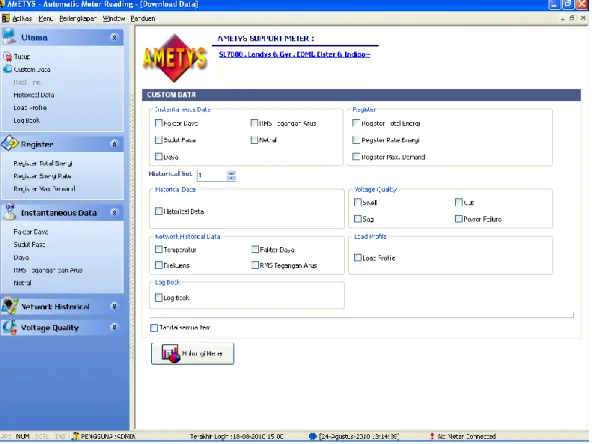Screen dimensions: 592x444
Task: Decrease the Historical Set value
Action: click(x=231, y=178)
